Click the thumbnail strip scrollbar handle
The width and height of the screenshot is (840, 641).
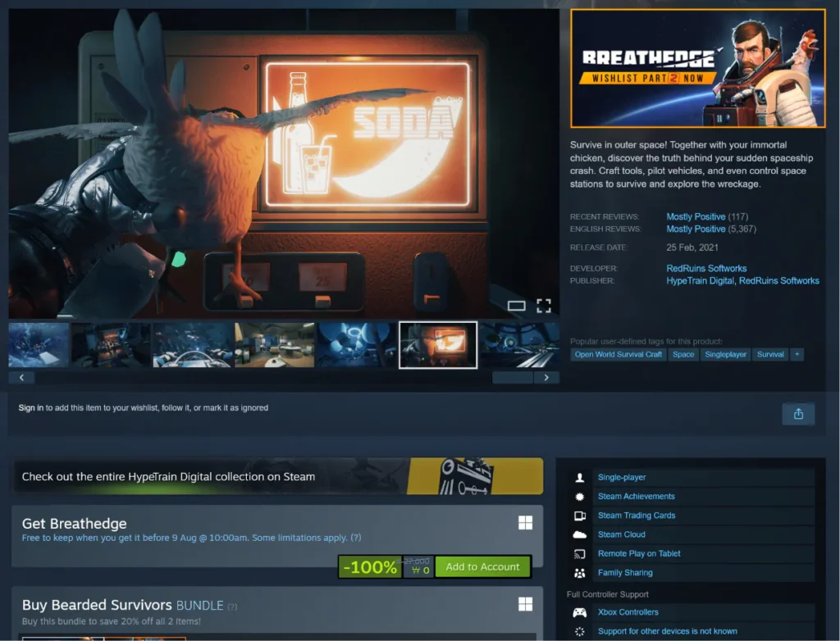[513, 378]
